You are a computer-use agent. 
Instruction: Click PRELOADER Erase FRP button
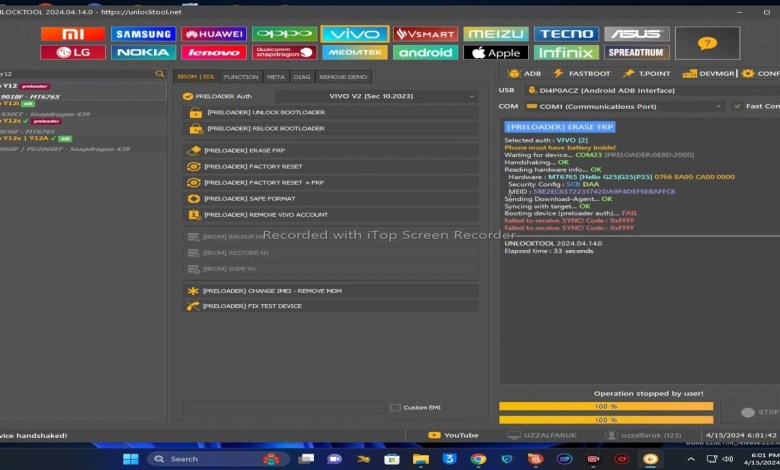(330, 150)
